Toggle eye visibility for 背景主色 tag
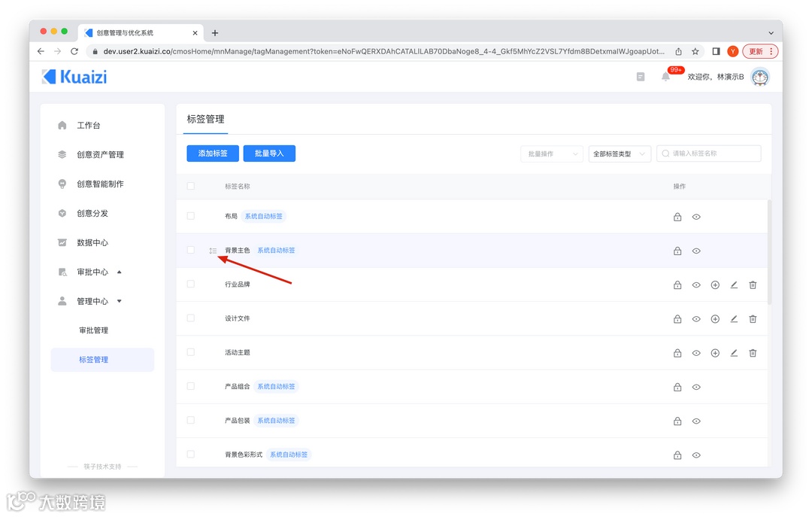812x517 pixels. pyautogui.click(x=696, y=251)
